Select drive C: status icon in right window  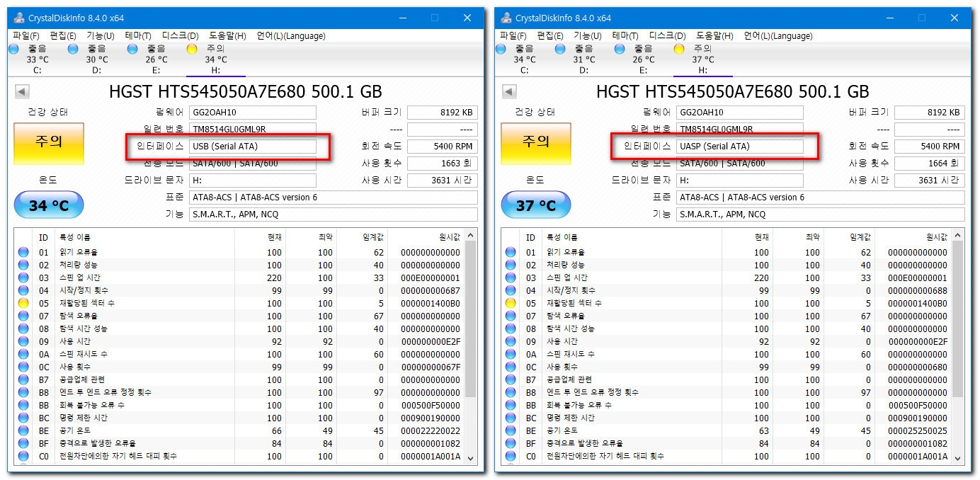501,49
